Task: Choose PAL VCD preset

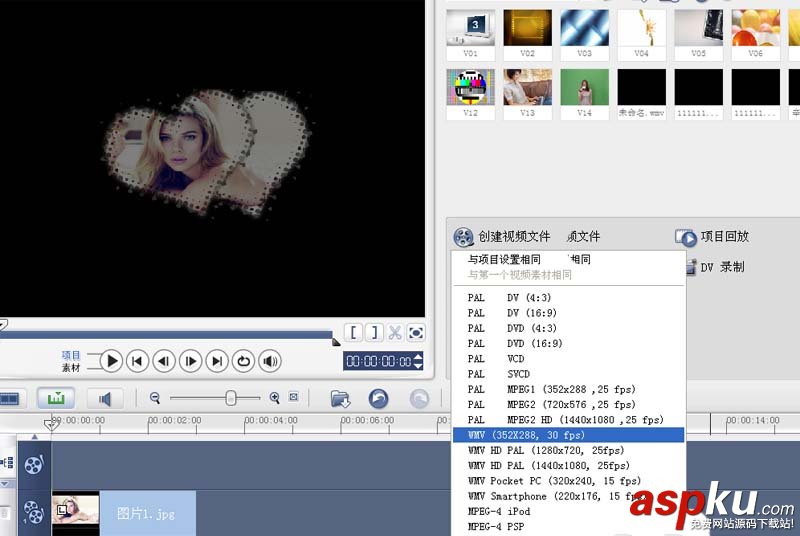Action: [x=568, y=359]
